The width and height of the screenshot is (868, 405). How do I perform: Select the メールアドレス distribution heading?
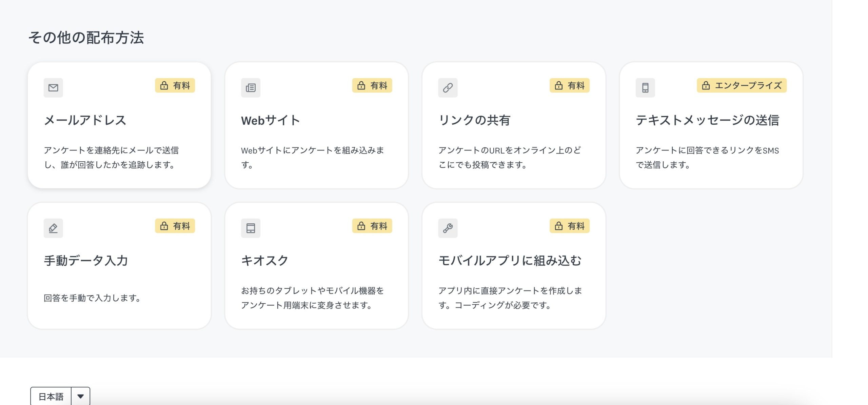coord(85,120)
